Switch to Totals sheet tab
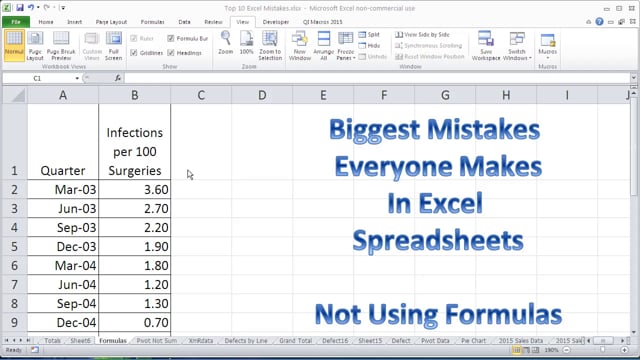The image size is (640, 360). pos(52,340)
